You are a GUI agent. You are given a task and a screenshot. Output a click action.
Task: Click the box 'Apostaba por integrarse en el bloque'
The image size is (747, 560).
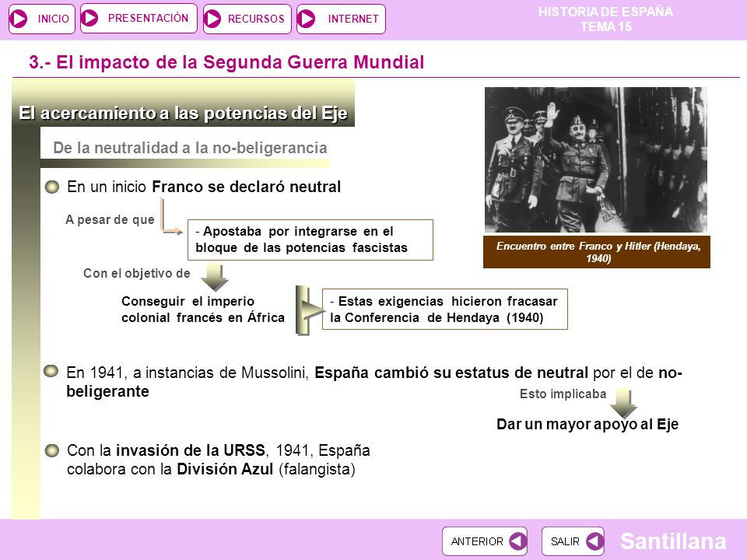pyautogui.click(x=310, y=240)
